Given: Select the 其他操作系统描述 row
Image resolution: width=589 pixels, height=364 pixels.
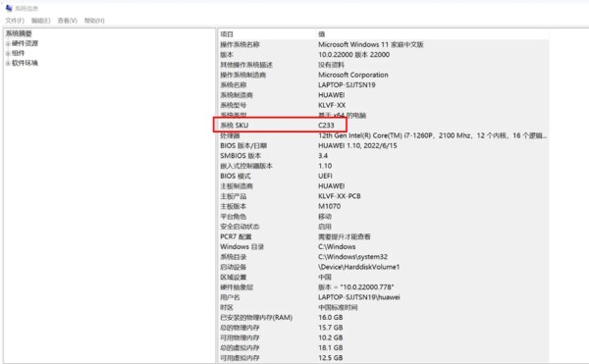Looking at the screenshot, I should click(x=383, y=65).
